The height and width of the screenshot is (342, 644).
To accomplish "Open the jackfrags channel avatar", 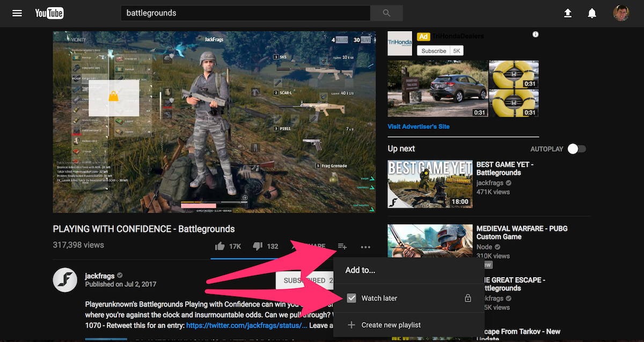I will pyautogui.click(x=65, y=280).
